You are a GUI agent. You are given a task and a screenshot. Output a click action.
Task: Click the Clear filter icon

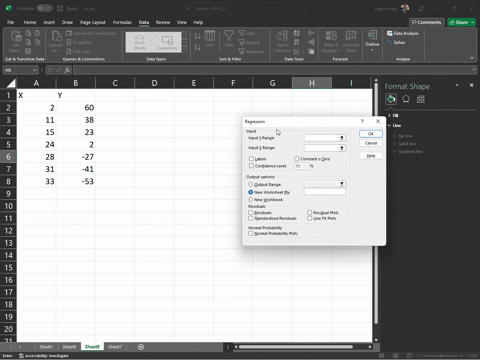(x=241, y=33)
